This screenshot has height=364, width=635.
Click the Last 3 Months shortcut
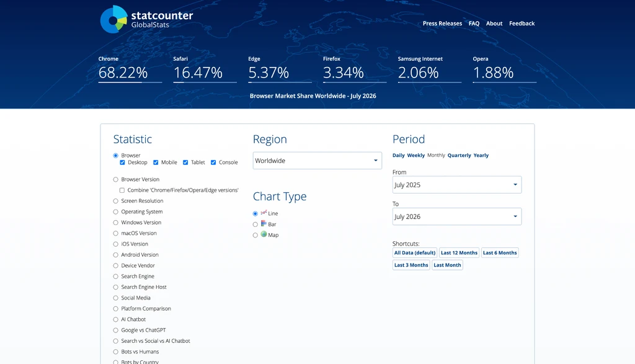(x=411, y=265)
